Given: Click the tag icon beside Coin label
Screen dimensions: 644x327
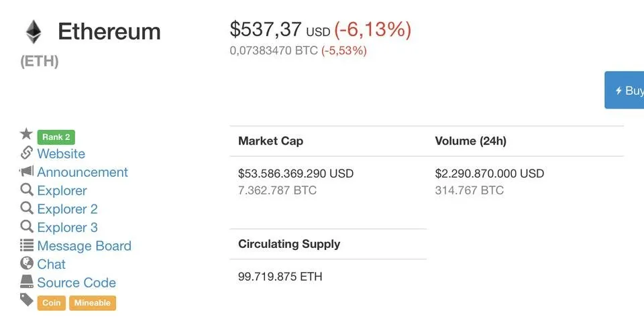Looking at the screenshot, I should pyautogui.click(x=26, y=300).
